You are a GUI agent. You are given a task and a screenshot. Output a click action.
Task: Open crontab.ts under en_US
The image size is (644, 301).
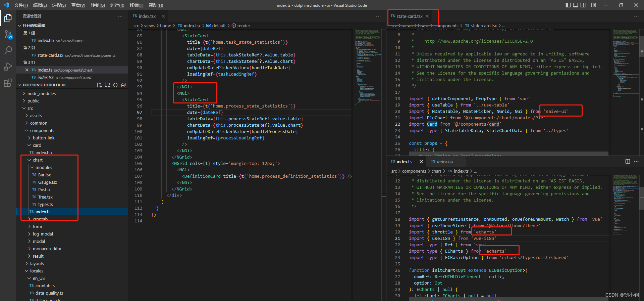[x=45, y=286]
